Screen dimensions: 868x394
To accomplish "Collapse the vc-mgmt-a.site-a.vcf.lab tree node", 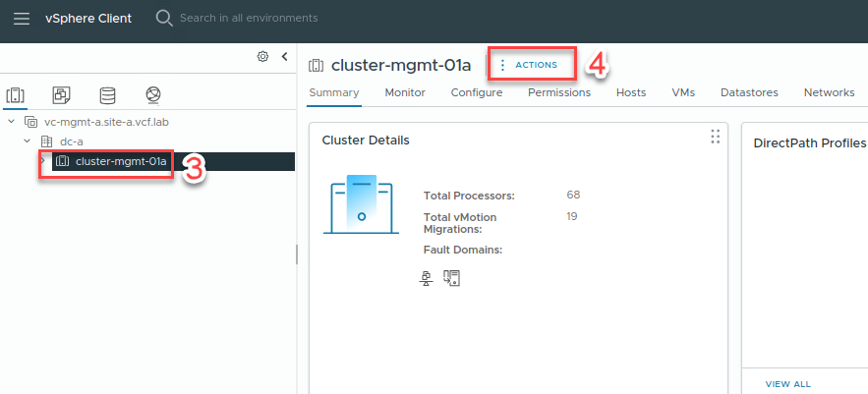I will pyautogui.click(x=12, y=121).
